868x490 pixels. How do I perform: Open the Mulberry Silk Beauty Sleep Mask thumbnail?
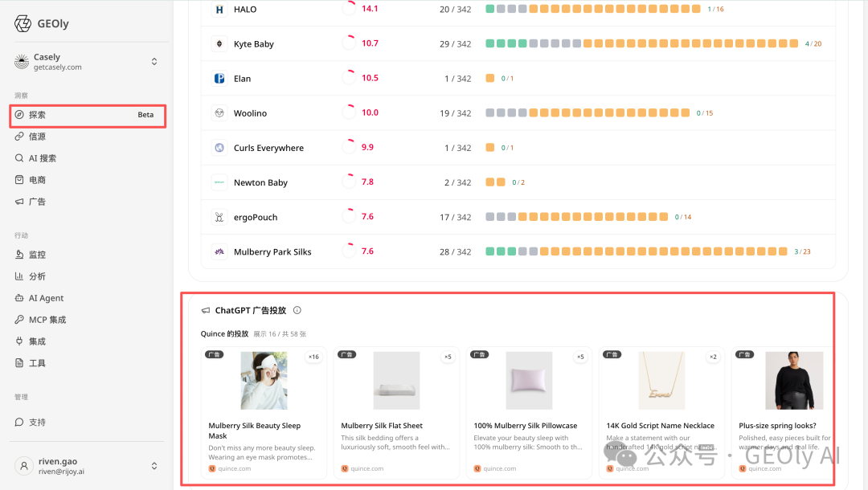pos(264,381)
